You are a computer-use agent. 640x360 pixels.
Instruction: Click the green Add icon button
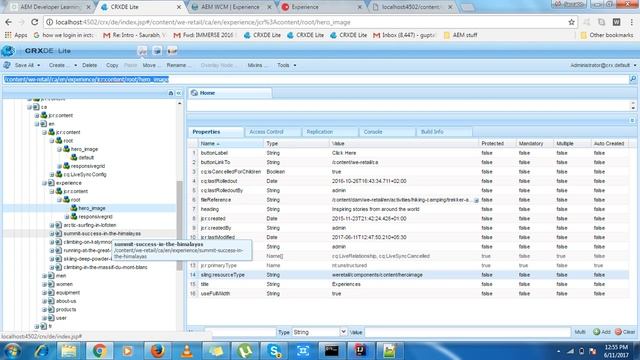pyautogui.click(x=596, y=332)
